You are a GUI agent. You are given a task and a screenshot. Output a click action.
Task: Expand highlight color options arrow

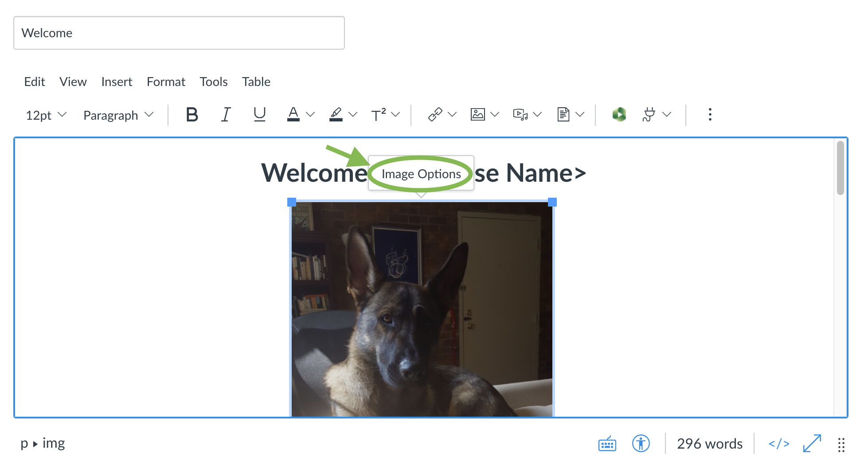(353, 115)
